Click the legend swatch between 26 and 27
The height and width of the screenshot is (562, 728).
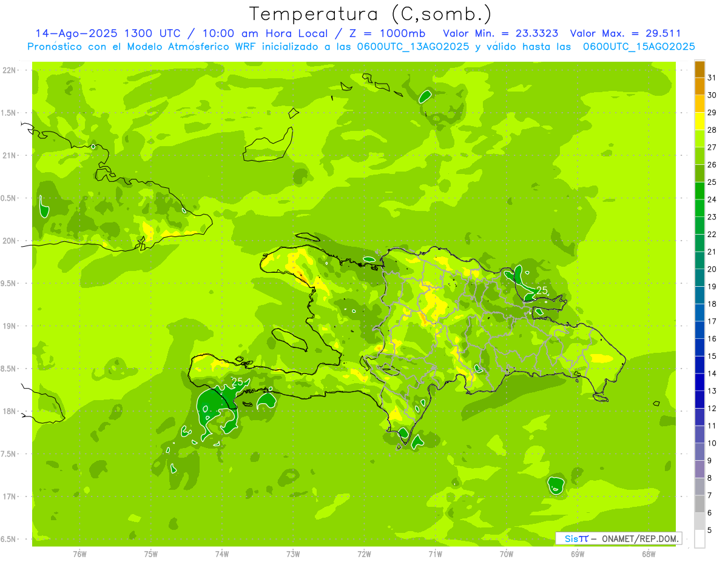699,156
